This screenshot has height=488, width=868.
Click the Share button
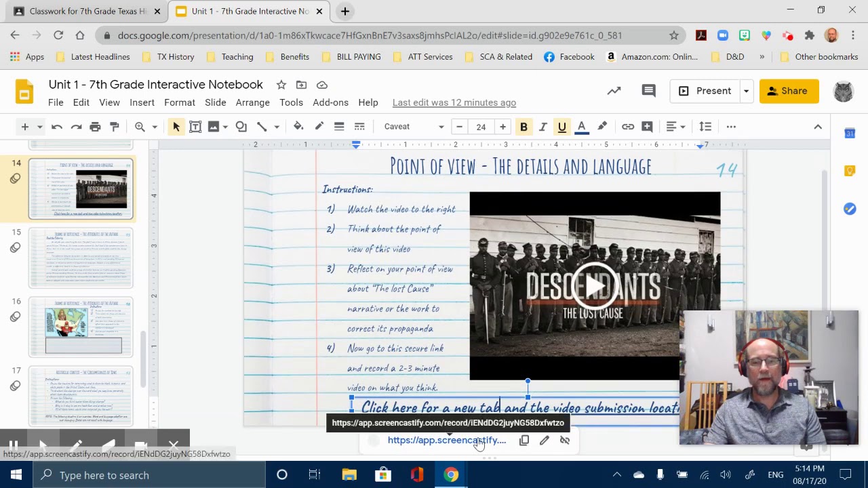(x=789, y=91)
